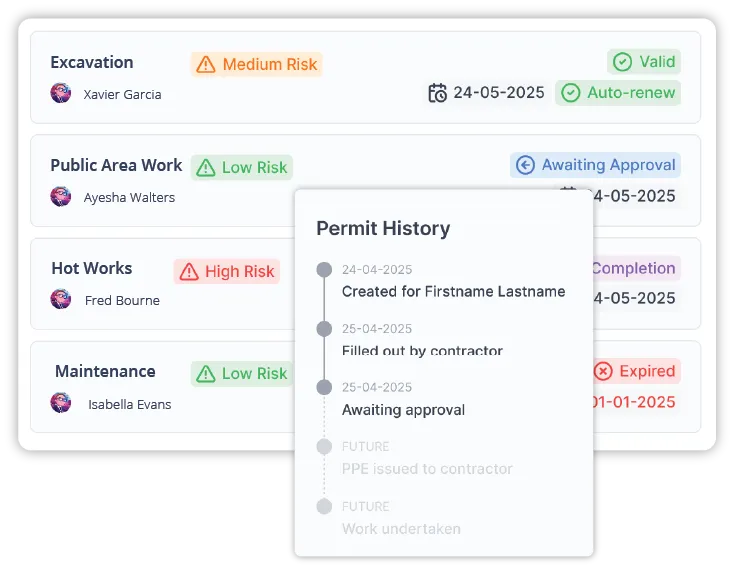This screenshot has width=735, height=567.
Task: Select the Completion status badge
Action: (637, 268)
